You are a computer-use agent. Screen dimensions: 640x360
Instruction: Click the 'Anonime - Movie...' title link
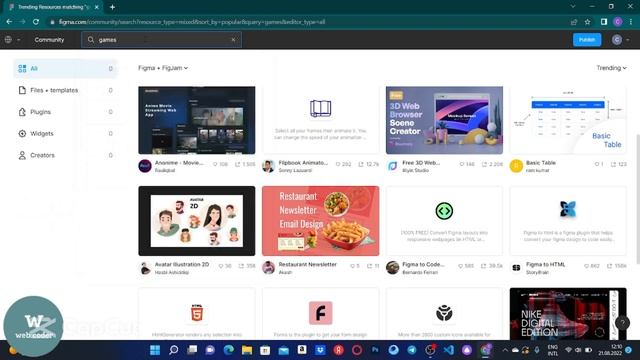(x=179, y=163)
